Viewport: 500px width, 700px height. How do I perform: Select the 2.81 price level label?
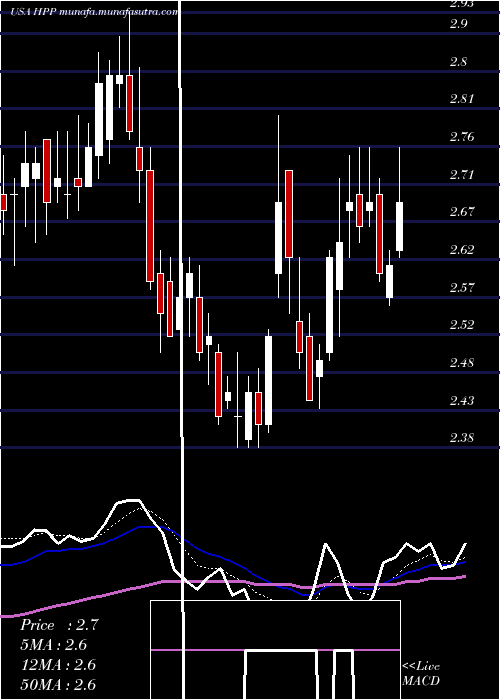click(x=462, y=99)
